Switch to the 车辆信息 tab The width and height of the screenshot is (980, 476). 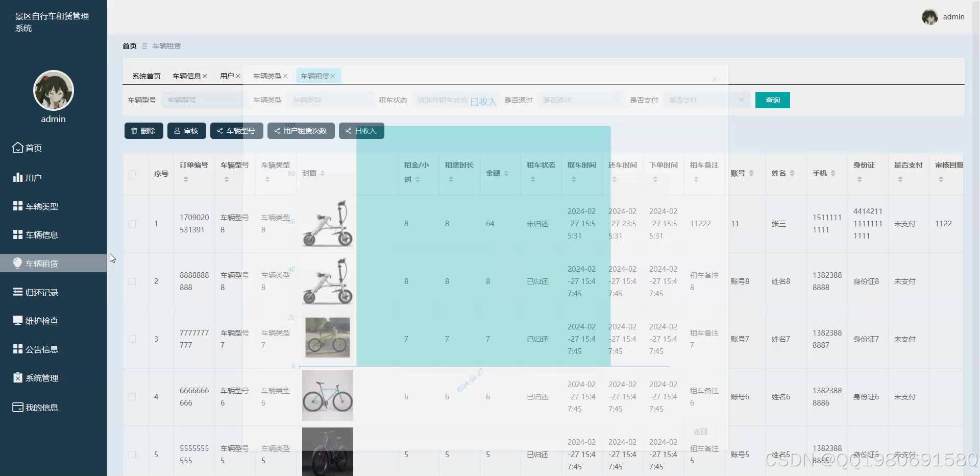(x=187, y=76)
